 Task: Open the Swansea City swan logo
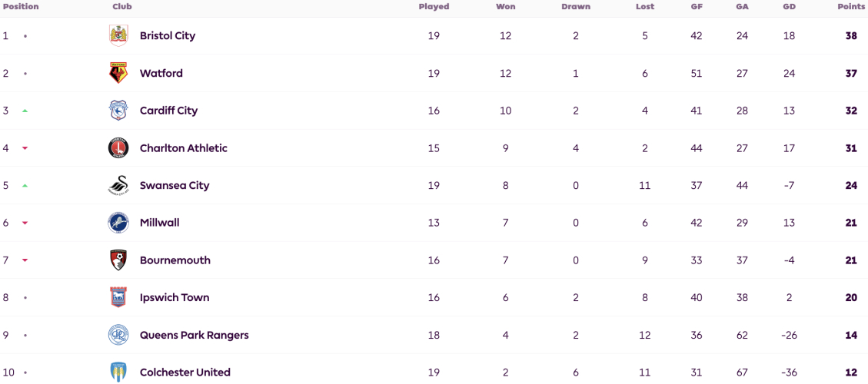coord(118,185)
